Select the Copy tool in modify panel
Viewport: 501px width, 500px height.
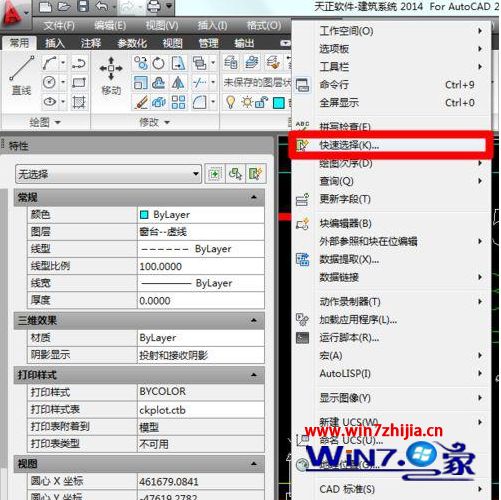pyautogui.click(x=141, y=63)
